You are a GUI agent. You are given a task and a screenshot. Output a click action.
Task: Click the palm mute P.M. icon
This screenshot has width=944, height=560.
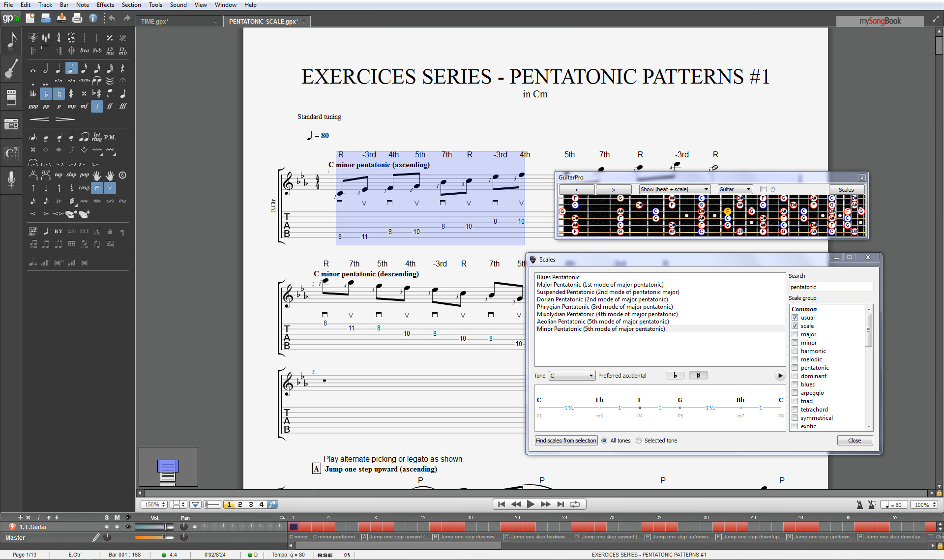pyautogui.click(x=110, y=137)
